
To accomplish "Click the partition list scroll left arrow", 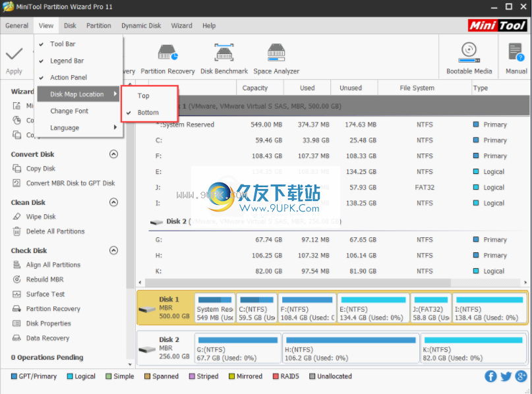I will (x=140, y=283).
